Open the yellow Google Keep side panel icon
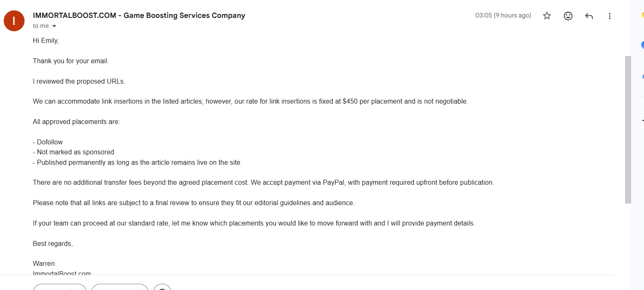This screenshot has width=644, height=290. pyautogui.click(x=642, y=16)
